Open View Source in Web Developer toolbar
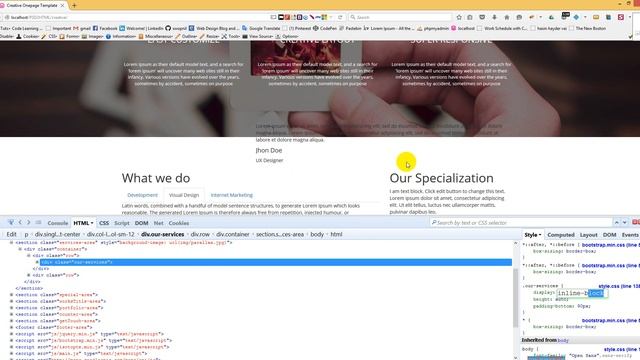The width and height of the screenshot is (640, 360). coord(258,36)
